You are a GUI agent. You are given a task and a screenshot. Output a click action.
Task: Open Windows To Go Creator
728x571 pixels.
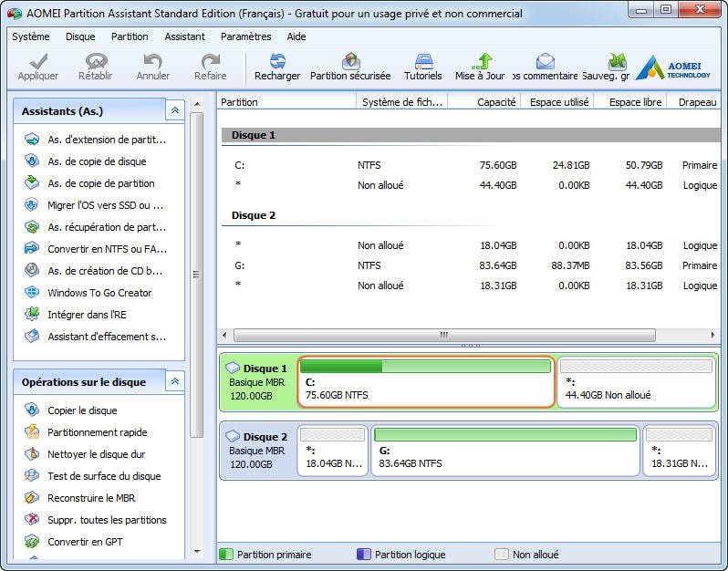point(88,293)
